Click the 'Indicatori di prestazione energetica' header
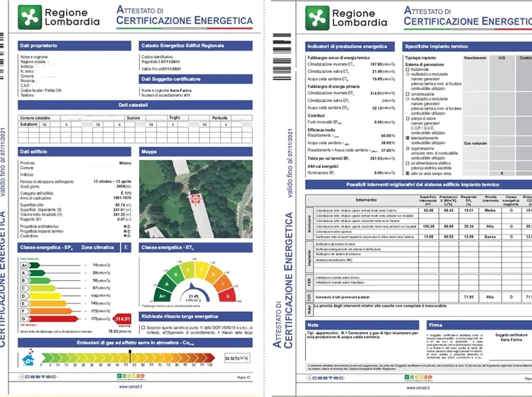532x397 pixels. pyautogui.click(x=350, y=46)
